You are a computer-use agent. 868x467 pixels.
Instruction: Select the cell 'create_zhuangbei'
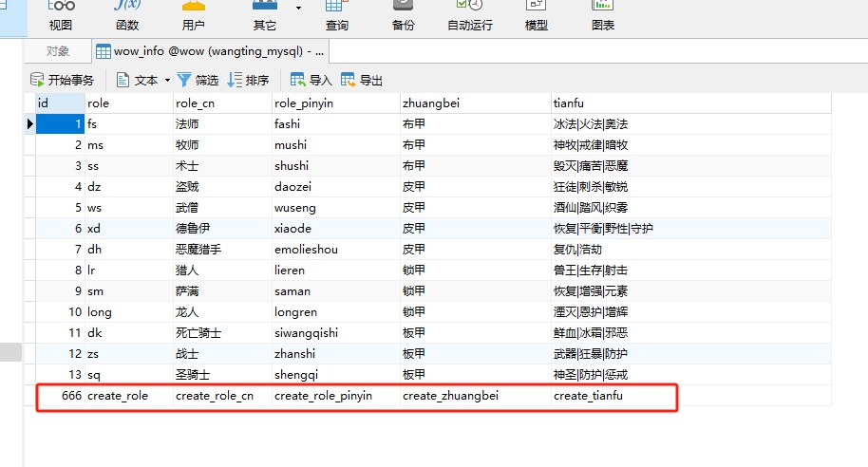[476, 396]
